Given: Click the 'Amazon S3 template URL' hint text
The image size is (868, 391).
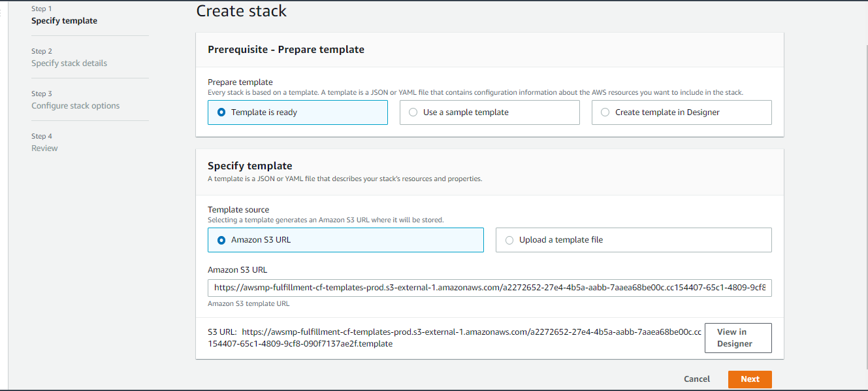Looking at the screenshot, I should click(248, 303).
